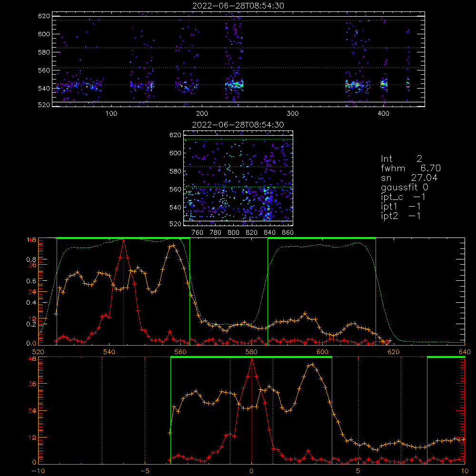Click the 'ipt1 -1' parameter line
476x476 pixels.
point(400,207)
